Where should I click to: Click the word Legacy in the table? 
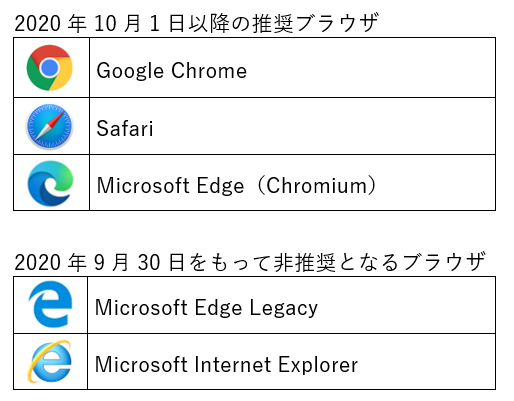point(284,308)
